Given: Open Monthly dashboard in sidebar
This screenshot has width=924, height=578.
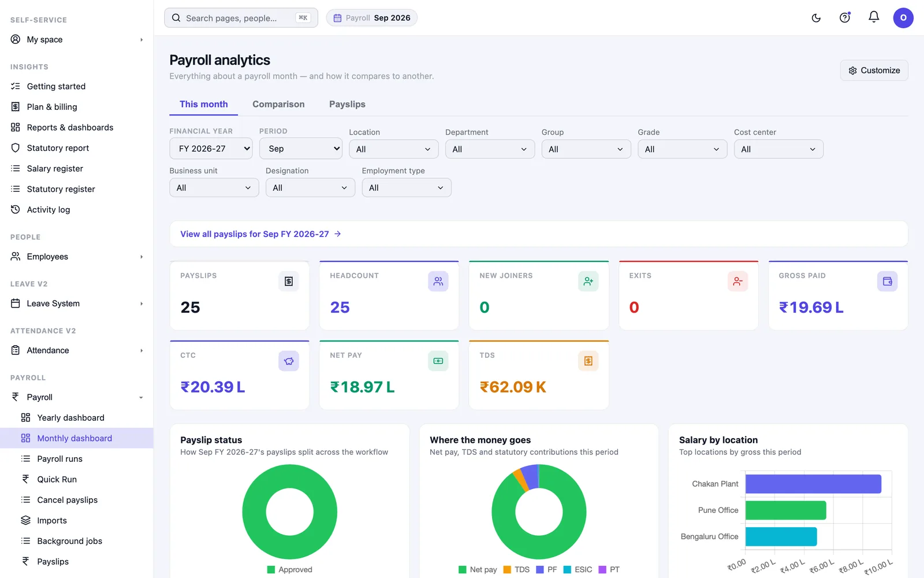Looking at the screenshot, I should [x=76, y=438].
